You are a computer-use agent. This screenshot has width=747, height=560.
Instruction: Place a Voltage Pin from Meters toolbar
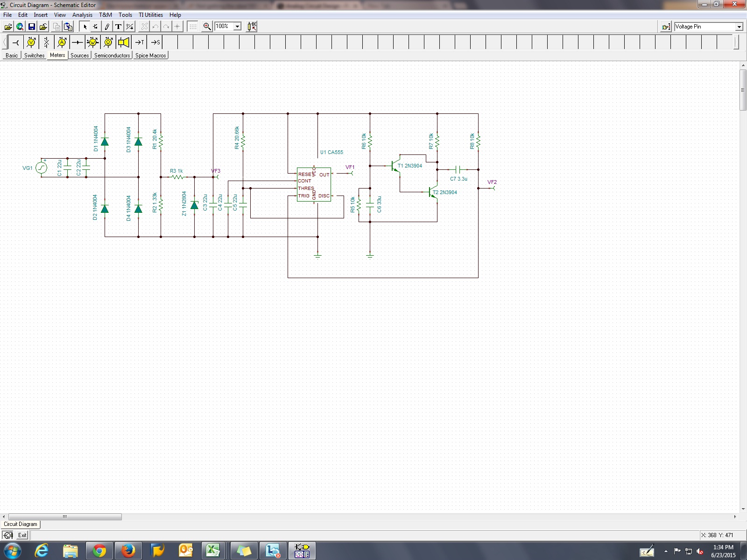(x=16, y=42)
